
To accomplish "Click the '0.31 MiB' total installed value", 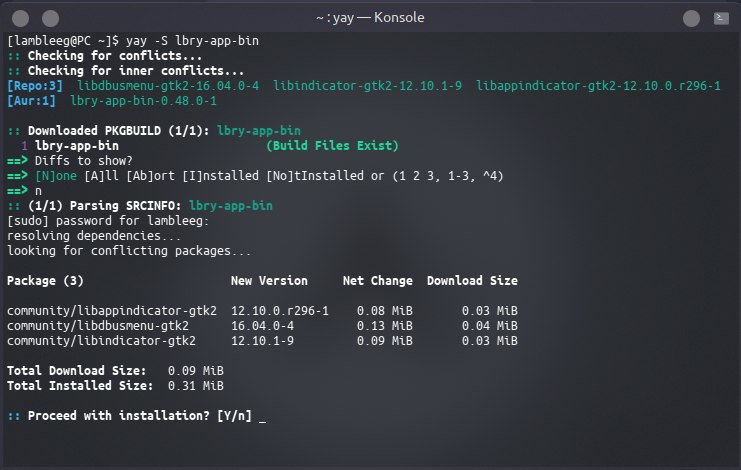I will (196, 386).
